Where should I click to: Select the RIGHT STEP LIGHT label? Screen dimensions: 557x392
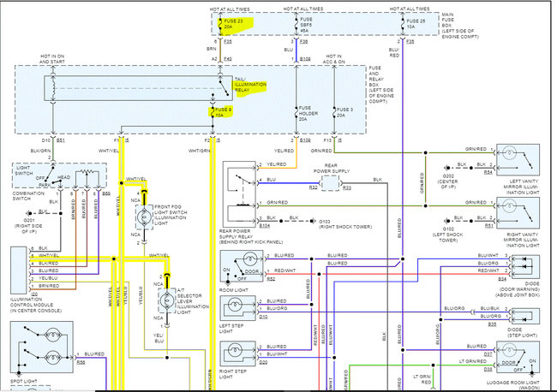[x=233, y=374]
